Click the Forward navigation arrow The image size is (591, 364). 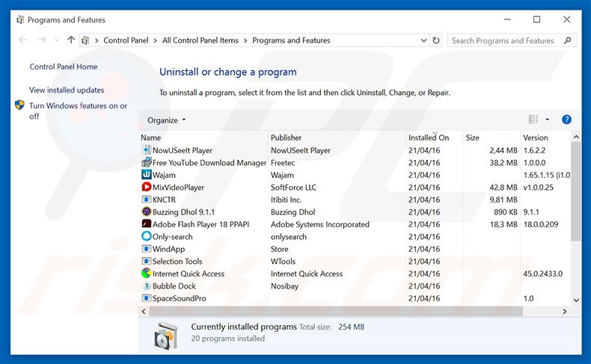(x=42, y=40)
